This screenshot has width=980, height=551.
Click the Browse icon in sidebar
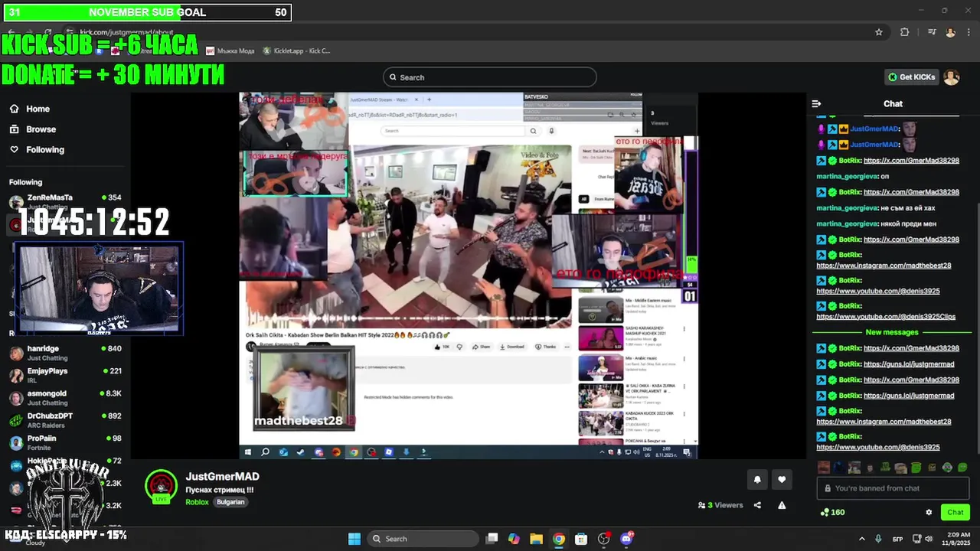[15, 129]
